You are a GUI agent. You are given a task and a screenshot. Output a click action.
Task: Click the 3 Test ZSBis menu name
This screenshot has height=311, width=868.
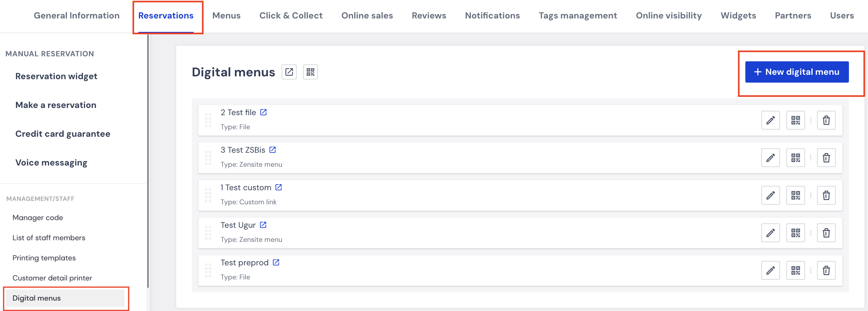point(243,150)
